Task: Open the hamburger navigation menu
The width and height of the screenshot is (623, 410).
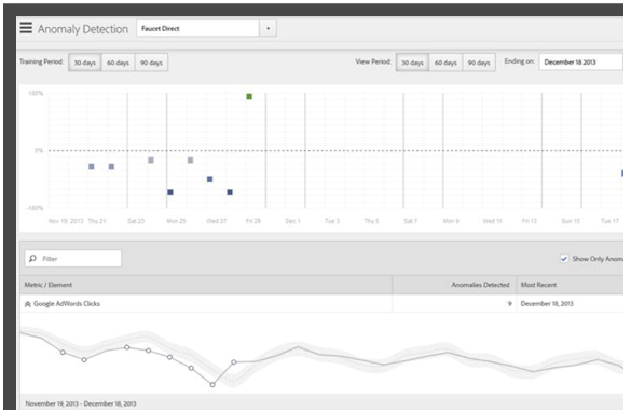Action: click(25, 28)
